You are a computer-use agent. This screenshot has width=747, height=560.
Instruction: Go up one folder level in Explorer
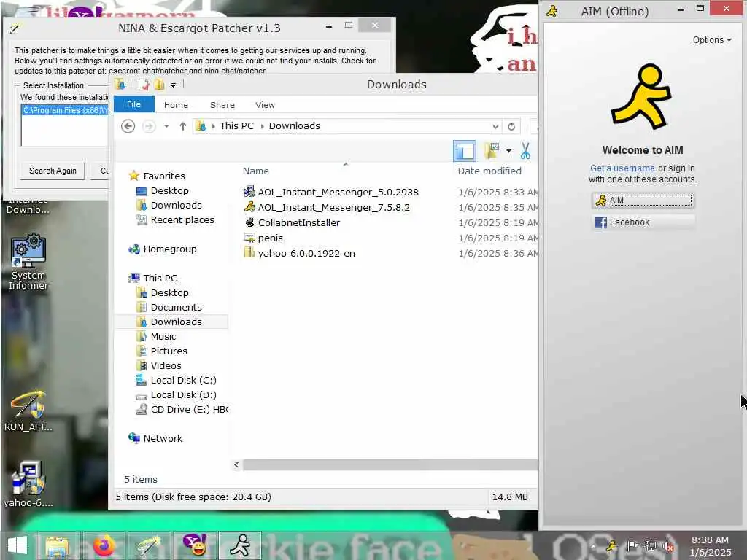pyautogui.click(x=183, y=126)
